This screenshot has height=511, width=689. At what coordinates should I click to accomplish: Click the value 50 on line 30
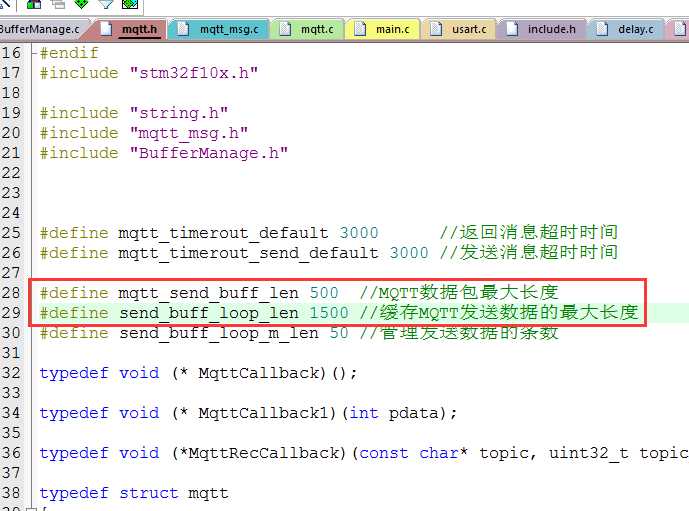tap(339, 333)
